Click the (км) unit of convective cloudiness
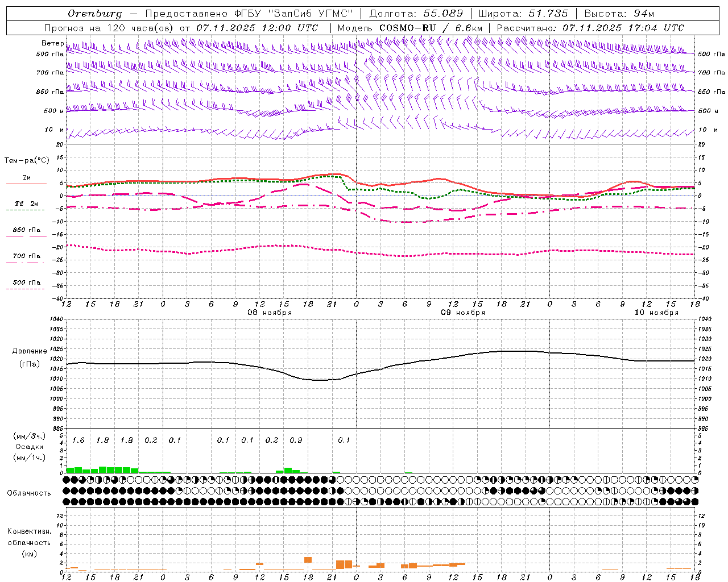Screen dimensions: 728x582 [30, 554]
